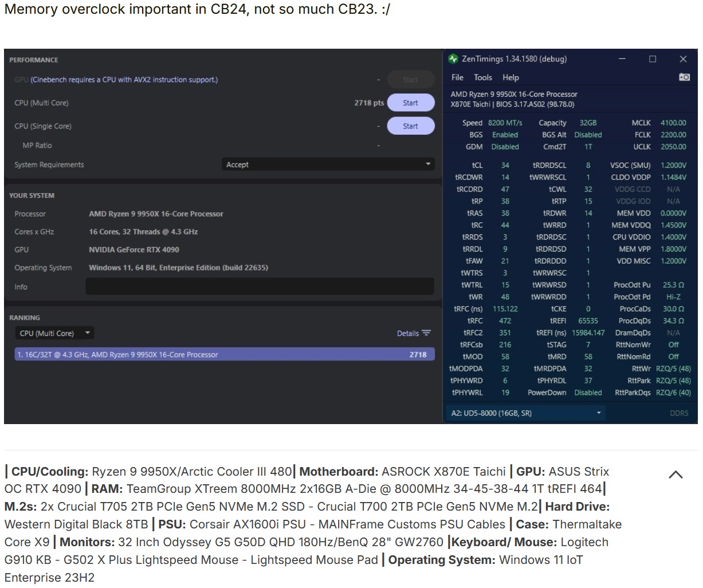Click the Details filter lines icon
Viewport: 703px width, 588px height.
(426, 333)
